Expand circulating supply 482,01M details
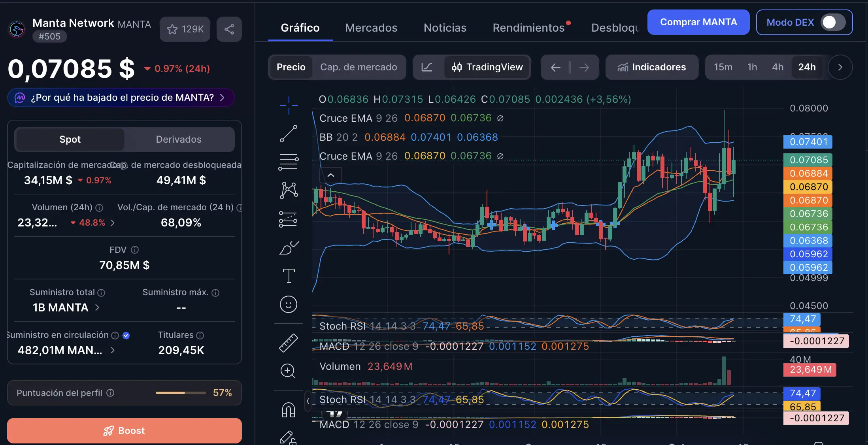 click(x=113, y=350)
